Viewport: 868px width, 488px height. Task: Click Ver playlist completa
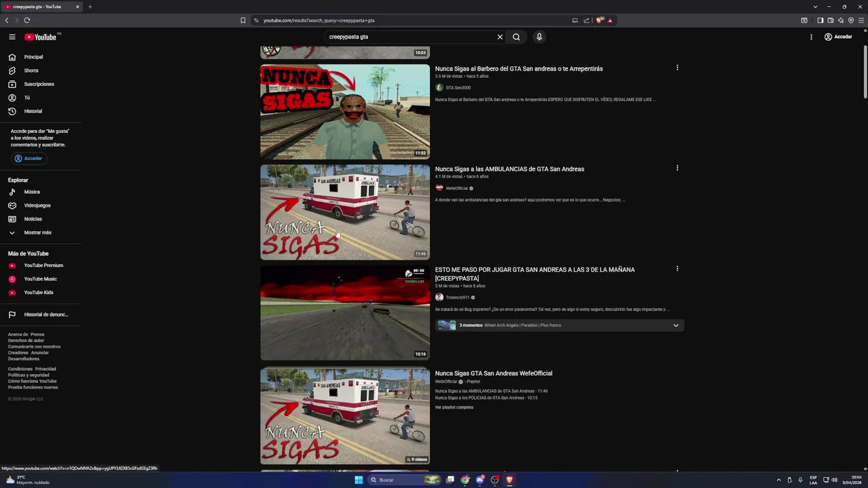(454, 407)
